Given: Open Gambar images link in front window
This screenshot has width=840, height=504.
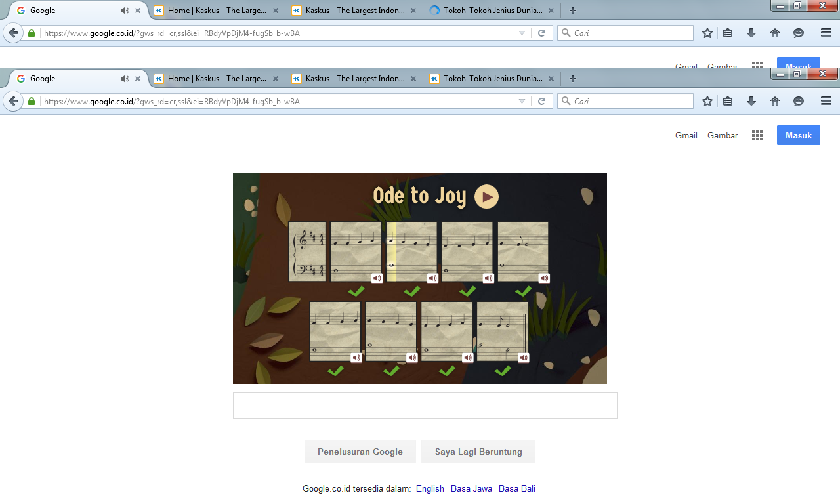Looking at the screenshot, I should tap(723, 135).
